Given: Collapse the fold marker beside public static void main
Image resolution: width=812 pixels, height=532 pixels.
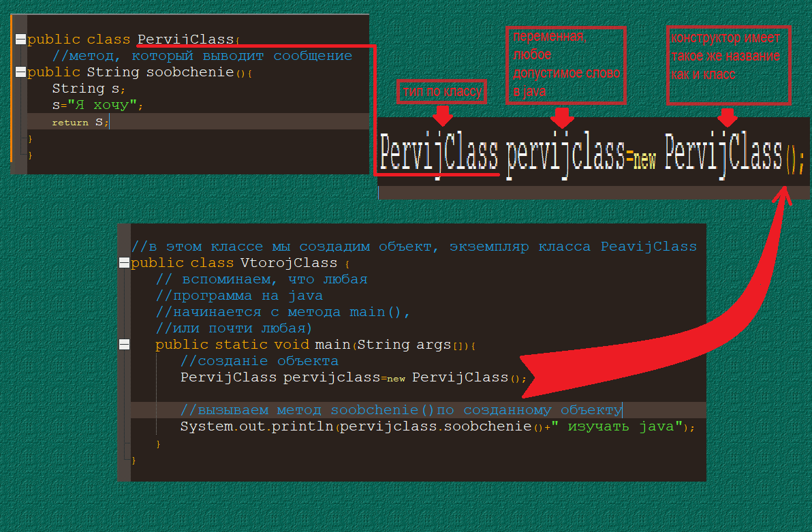Looking at the screenshot, I should click(x=124, y=345).
